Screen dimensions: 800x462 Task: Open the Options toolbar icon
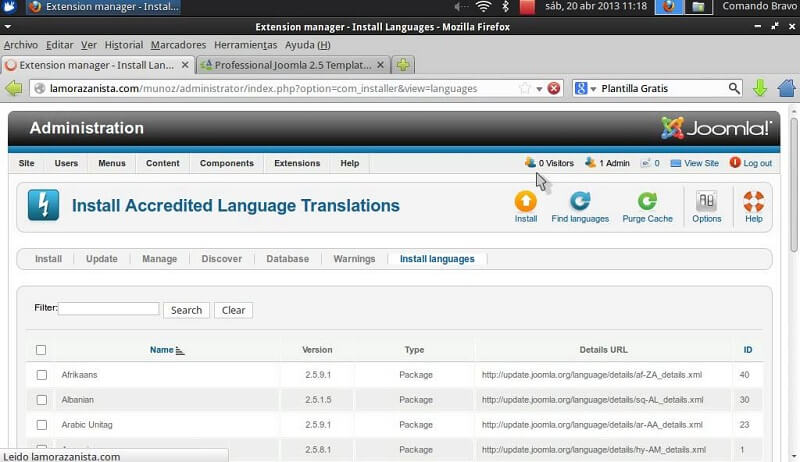pyautogui.click(x=707, y=201)
